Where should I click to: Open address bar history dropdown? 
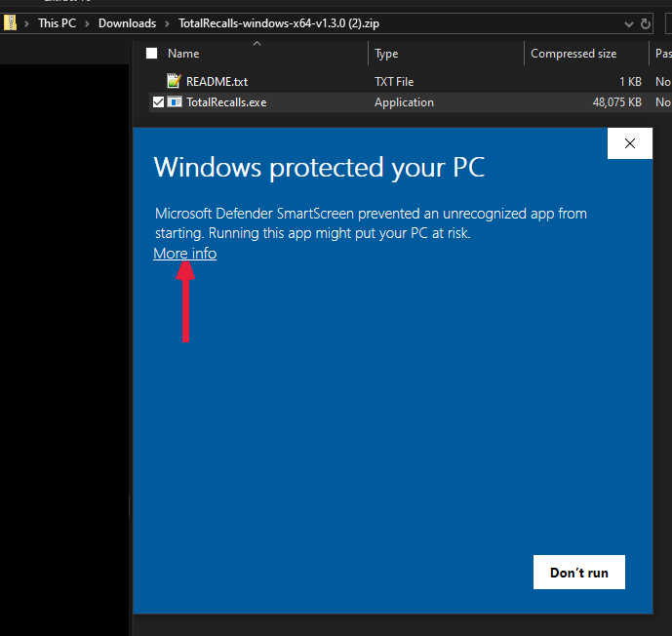click(x=629, y=23)
